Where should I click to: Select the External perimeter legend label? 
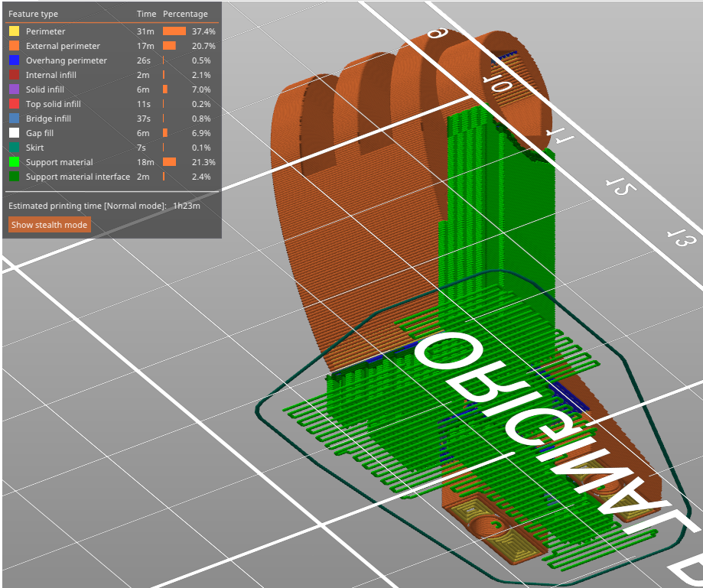tap(63, 46)
